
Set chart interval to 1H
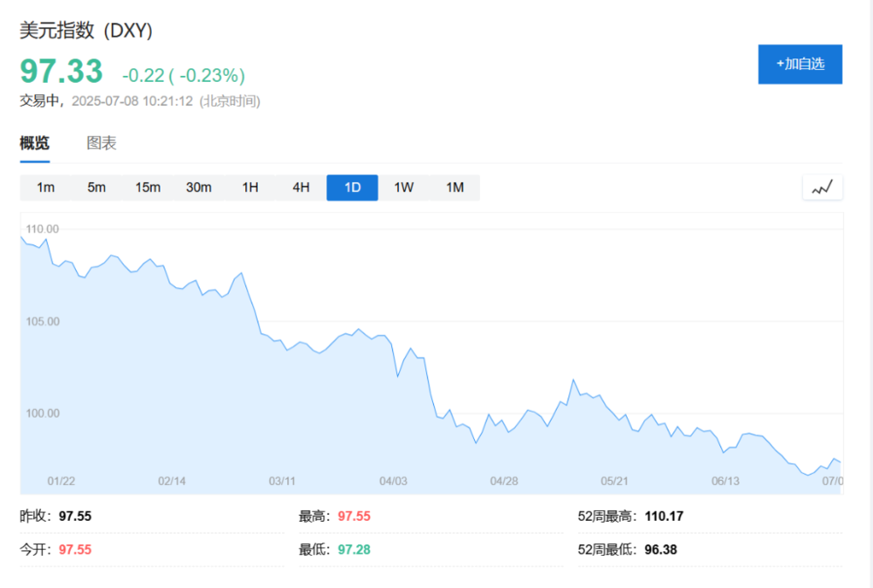coord(250,188)
